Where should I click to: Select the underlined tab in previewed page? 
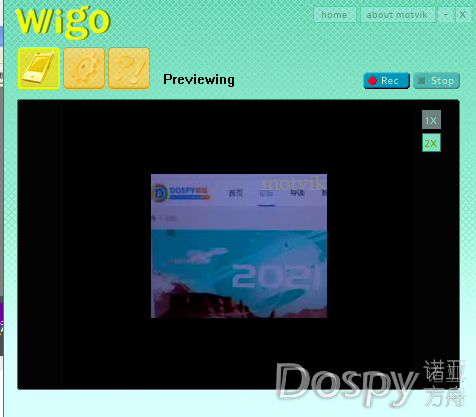point(266,194)
